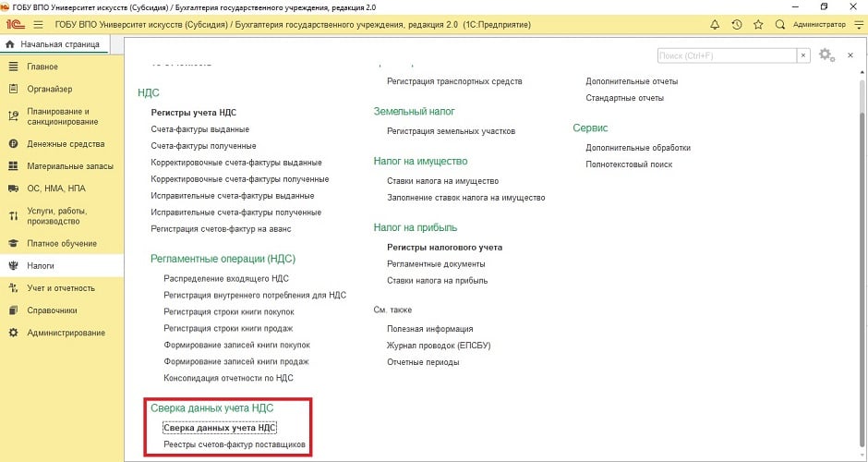Click the favorites star icon
This screenshot has height=462, width=868.
pyautogui.click(x=758, y=25)
